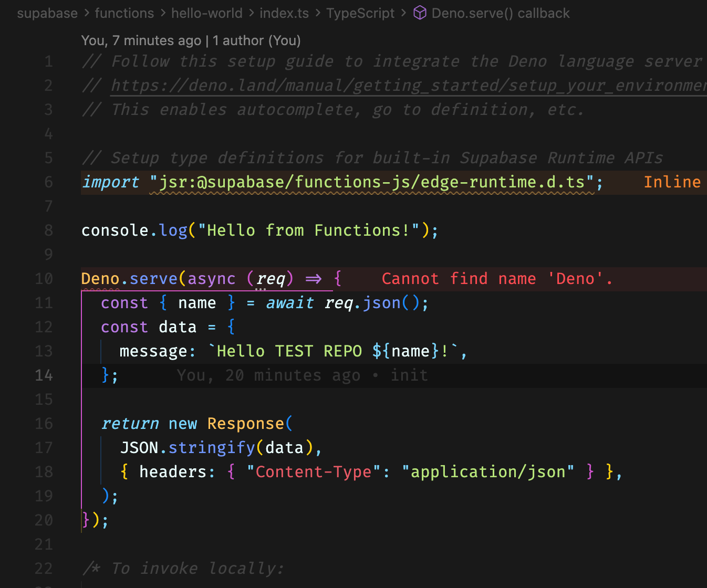Click the "Hello from Functions!" string
The height and width of the screenshot is (588, 707).
308,230
